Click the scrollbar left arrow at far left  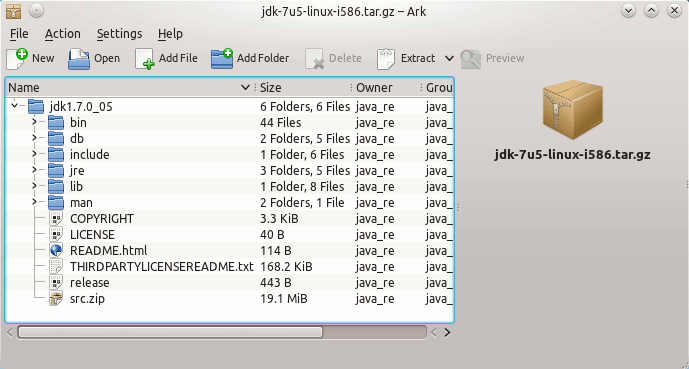(10, 333)
